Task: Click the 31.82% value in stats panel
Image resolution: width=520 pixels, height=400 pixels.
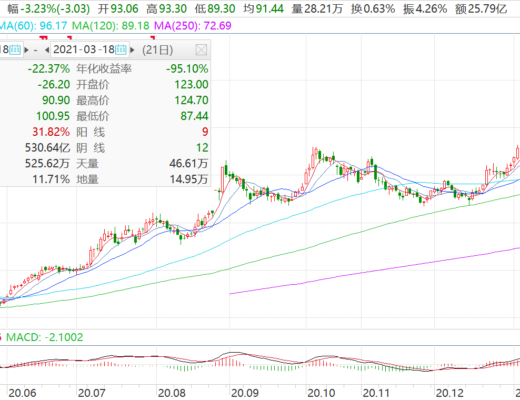Action: 51,132
